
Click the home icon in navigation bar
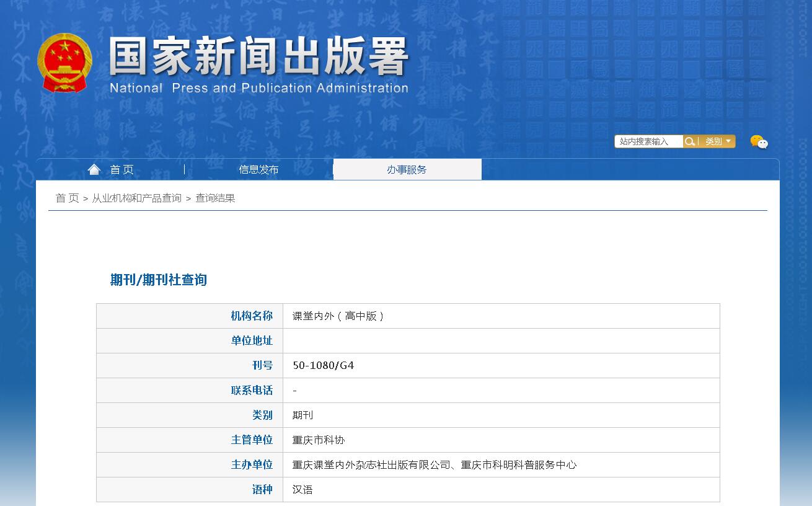pyautogui.click(x=94, y=169)
